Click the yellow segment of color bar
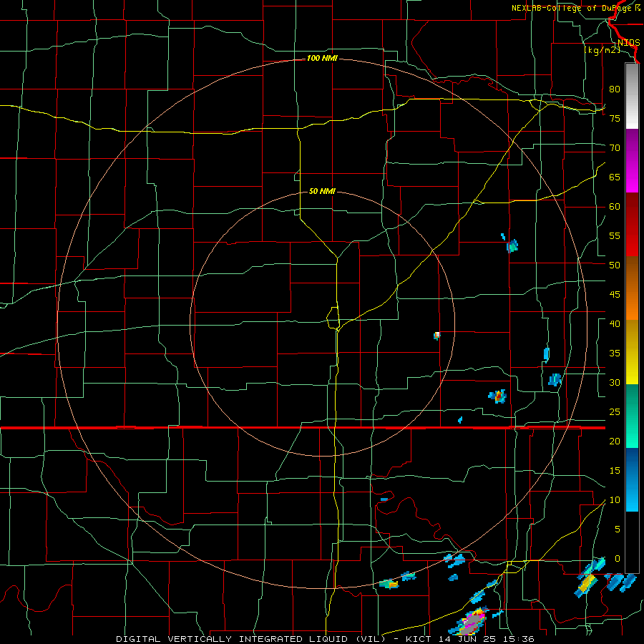644x644 pixels. [632, 352]
